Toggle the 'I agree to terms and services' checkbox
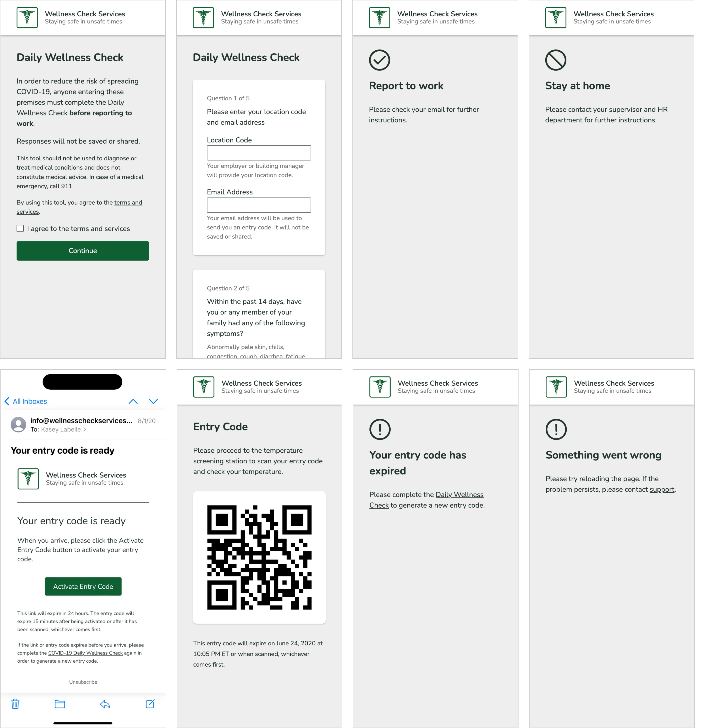 pyautogui.click(x=19, y=229)
